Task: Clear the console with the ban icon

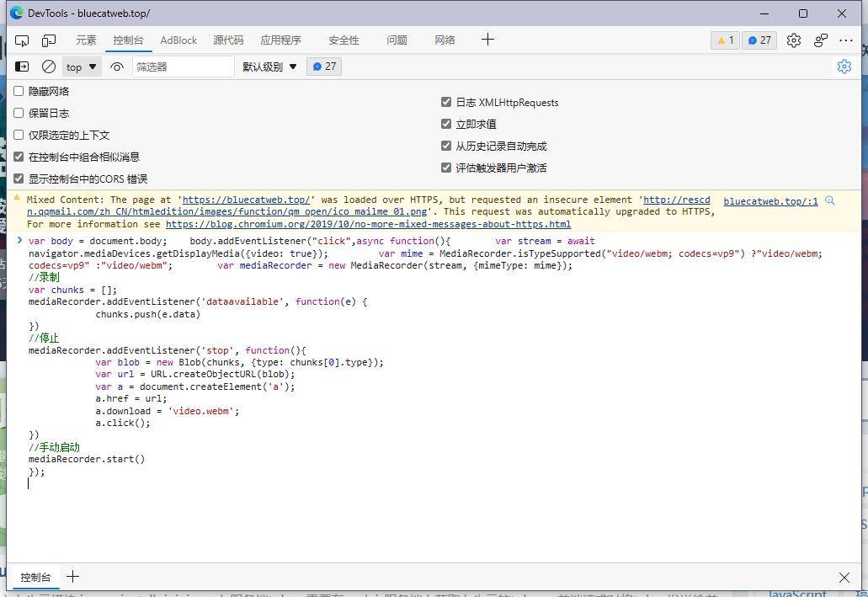Action: [49, 67]
